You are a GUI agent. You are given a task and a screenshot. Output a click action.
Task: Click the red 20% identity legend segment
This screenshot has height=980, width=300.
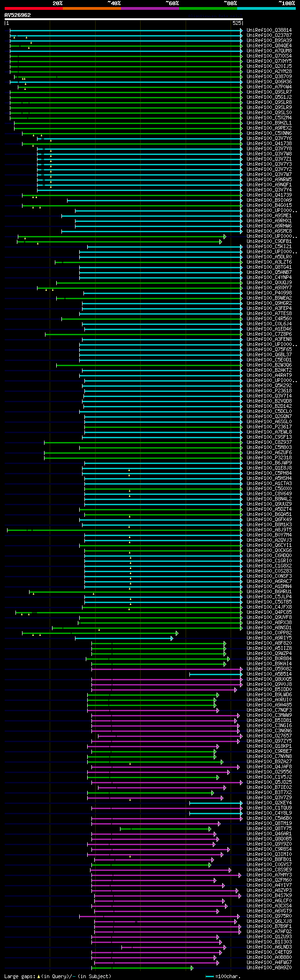[x=33, y=8]
